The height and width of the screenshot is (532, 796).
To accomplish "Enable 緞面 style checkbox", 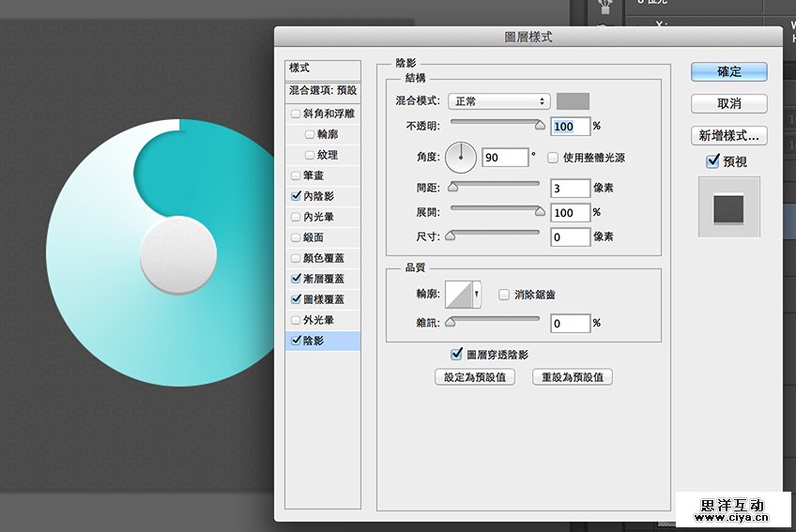I will click(296, 237).
